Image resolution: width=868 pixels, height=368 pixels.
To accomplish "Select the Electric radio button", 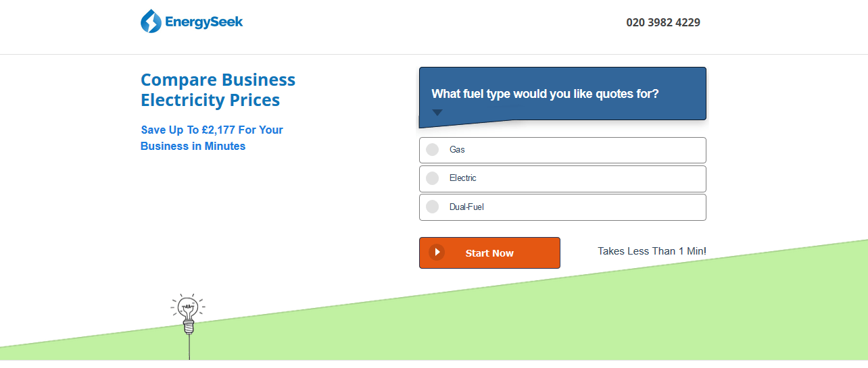I will [433, 178].
